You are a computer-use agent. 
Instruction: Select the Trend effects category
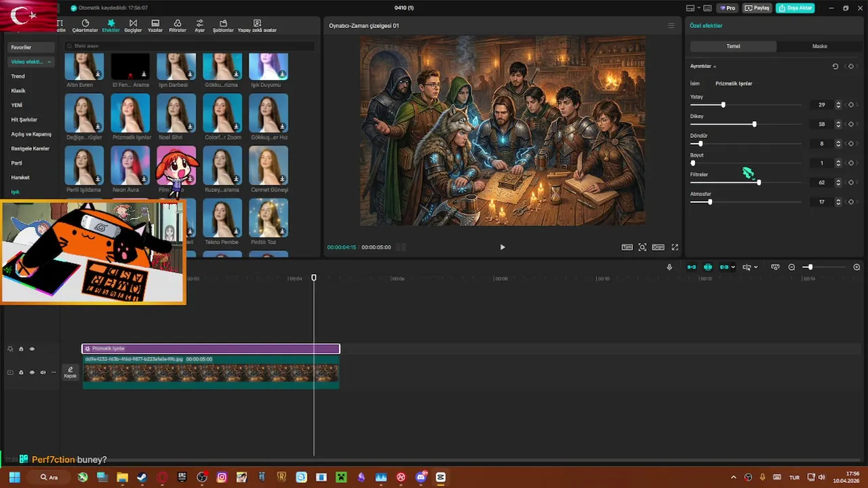pos(18,77)
